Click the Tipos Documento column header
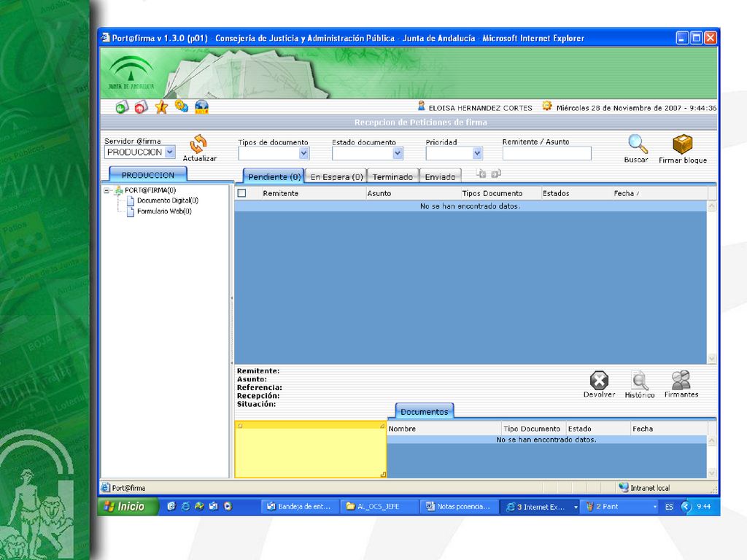 pyautogui.click(x=500, y=193)
